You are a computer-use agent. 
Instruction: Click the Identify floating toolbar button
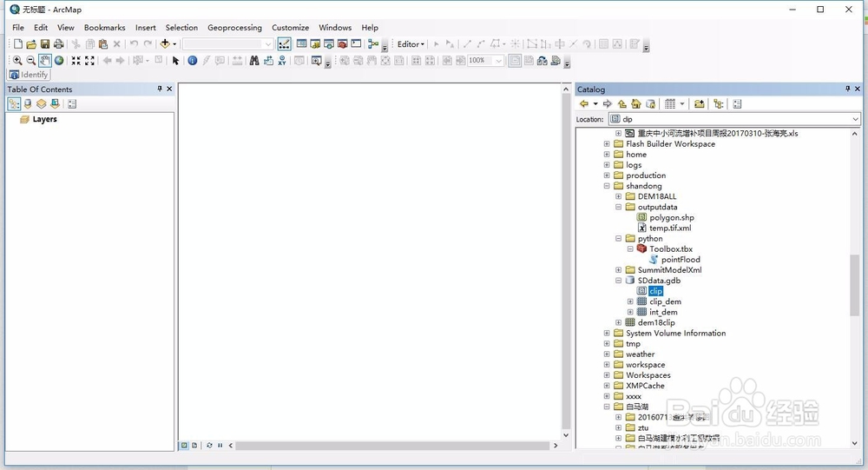[x=29, y=74]
